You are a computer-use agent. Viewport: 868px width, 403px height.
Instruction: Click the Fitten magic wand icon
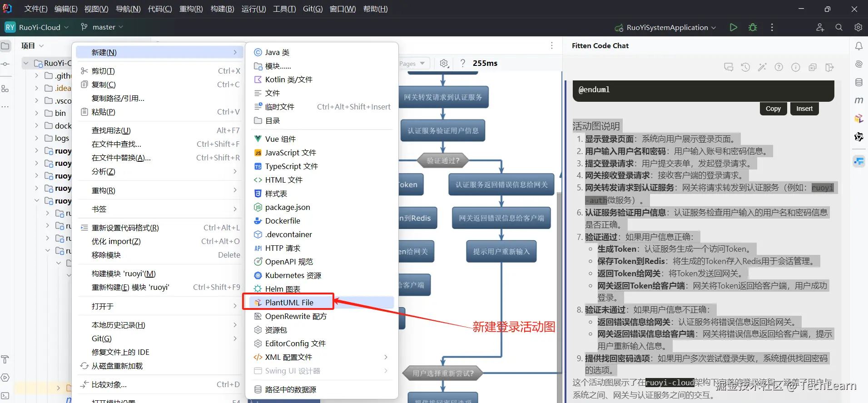[762, 67]
